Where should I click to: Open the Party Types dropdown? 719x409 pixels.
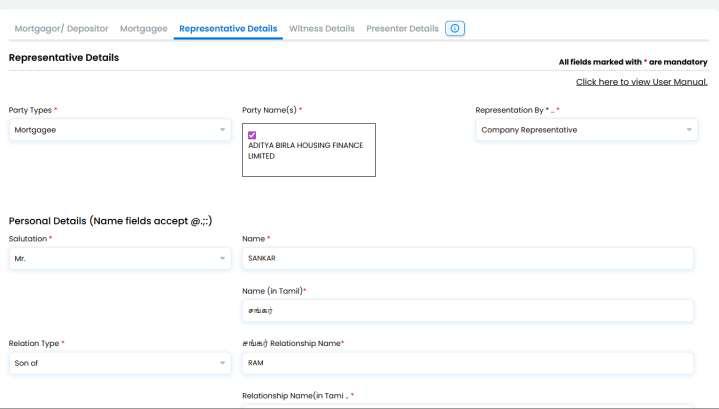click(x=120, y=130)
